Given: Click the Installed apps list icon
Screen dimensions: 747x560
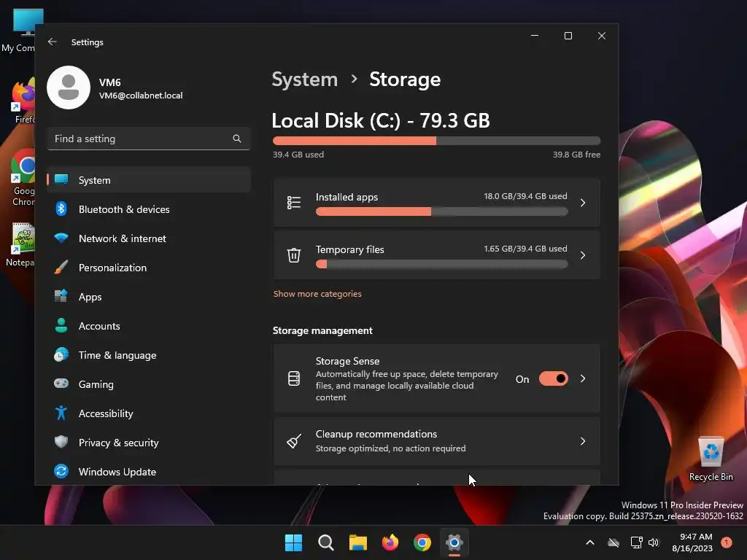Looking at the screenshot, I should click(x=294, y=203).
